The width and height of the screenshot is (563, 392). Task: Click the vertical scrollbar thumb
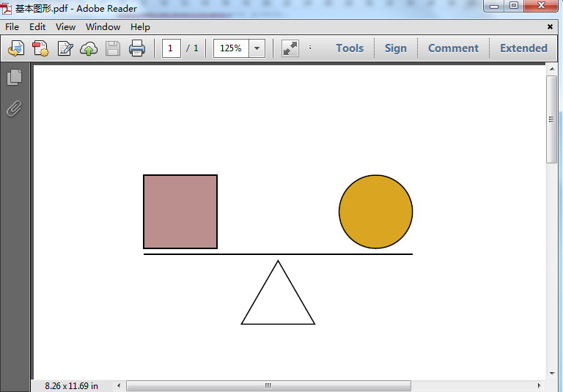551,119
